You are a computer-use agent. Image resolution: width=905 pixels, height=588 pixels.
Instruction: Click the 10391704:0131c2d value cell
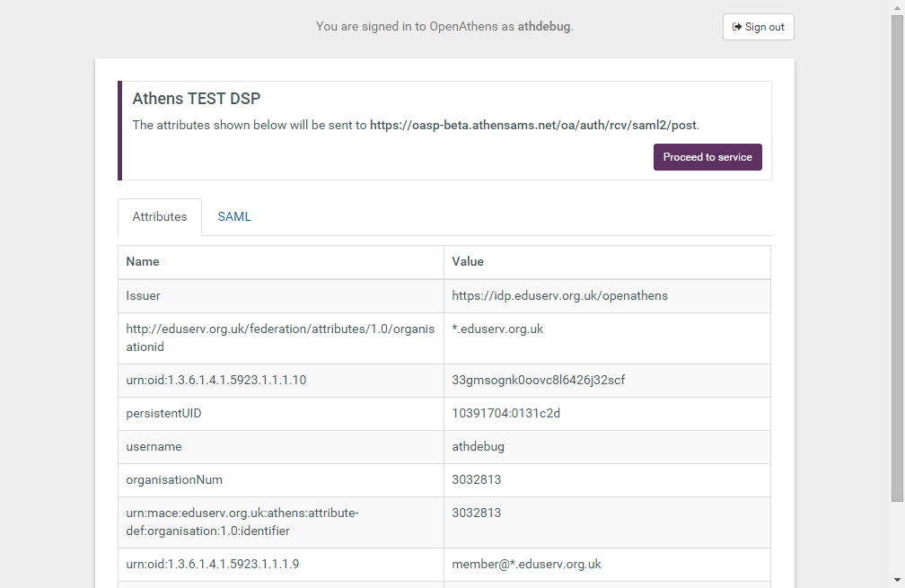506,413
